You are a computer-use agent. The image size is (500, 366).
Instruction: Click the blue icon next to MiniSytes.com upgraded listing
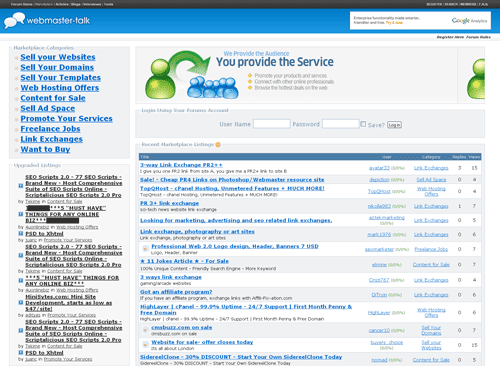coord(21,303)
